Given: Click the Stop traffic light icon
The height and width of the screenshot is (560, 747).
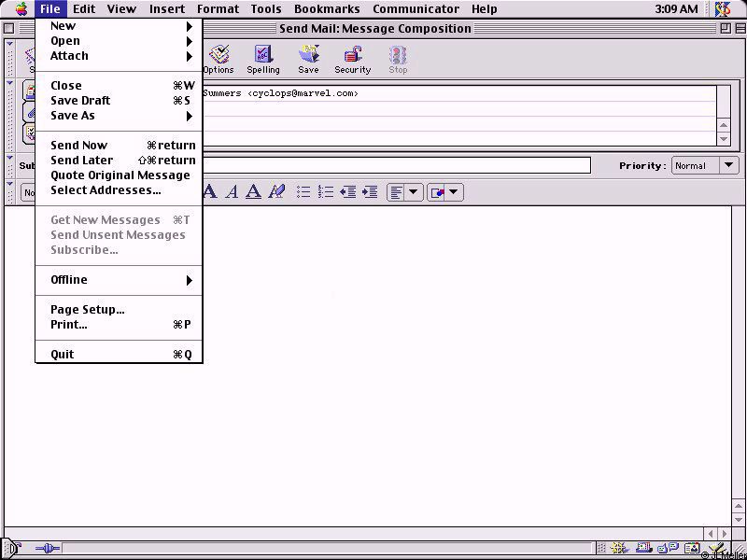Looking at the screenshot, I should click(x=398, y=60).
